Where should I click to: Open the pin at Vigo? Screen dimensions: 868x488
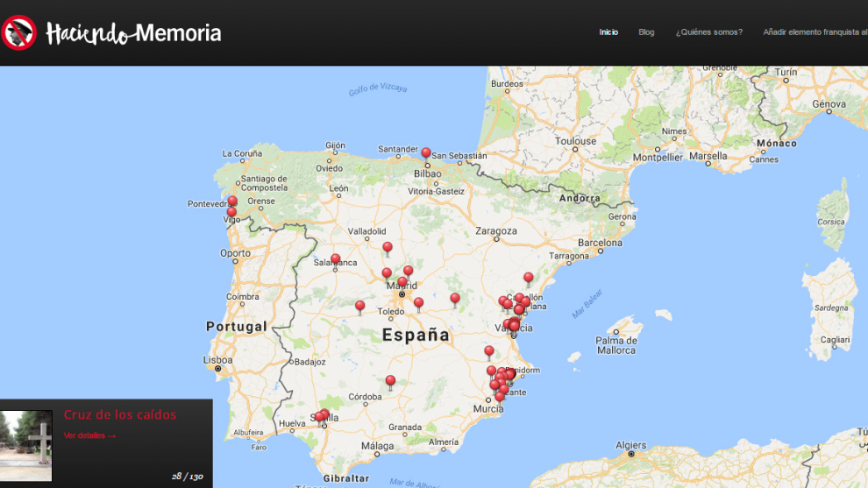point(231,213)
